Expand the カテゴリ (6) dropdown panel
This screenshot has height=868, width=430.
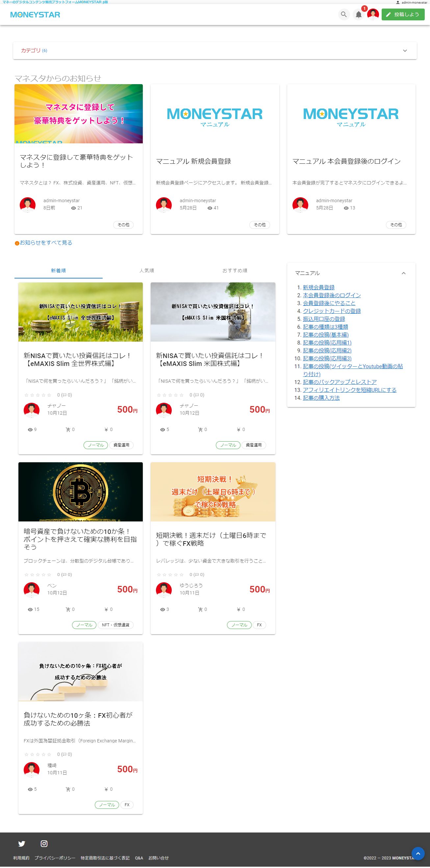click(215, 51)
